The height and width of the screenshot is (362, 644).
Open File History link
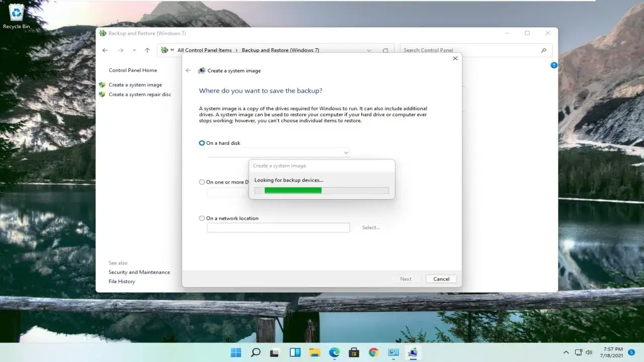(122, 282)
